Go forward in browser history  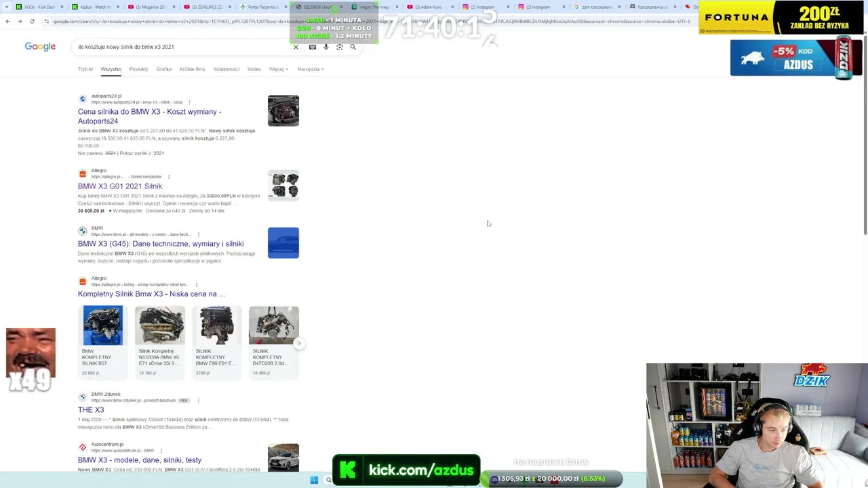tap(20, 21)
